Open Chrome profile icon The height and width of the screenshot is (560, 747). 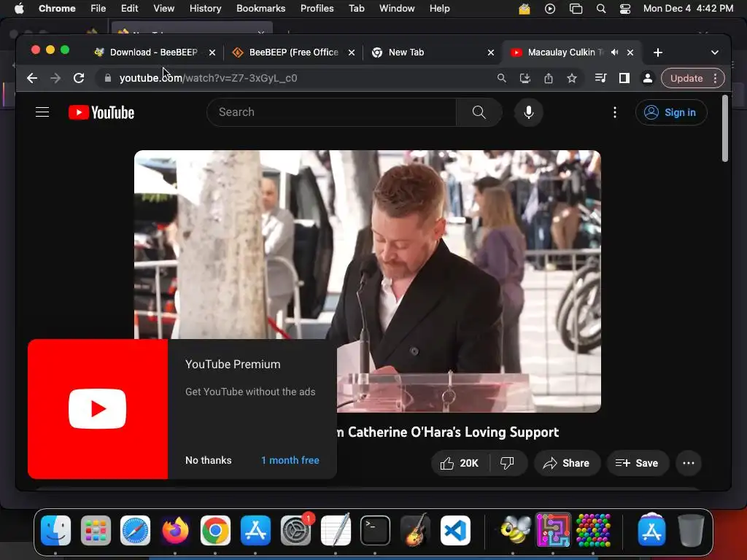click(x=648, y=78)
